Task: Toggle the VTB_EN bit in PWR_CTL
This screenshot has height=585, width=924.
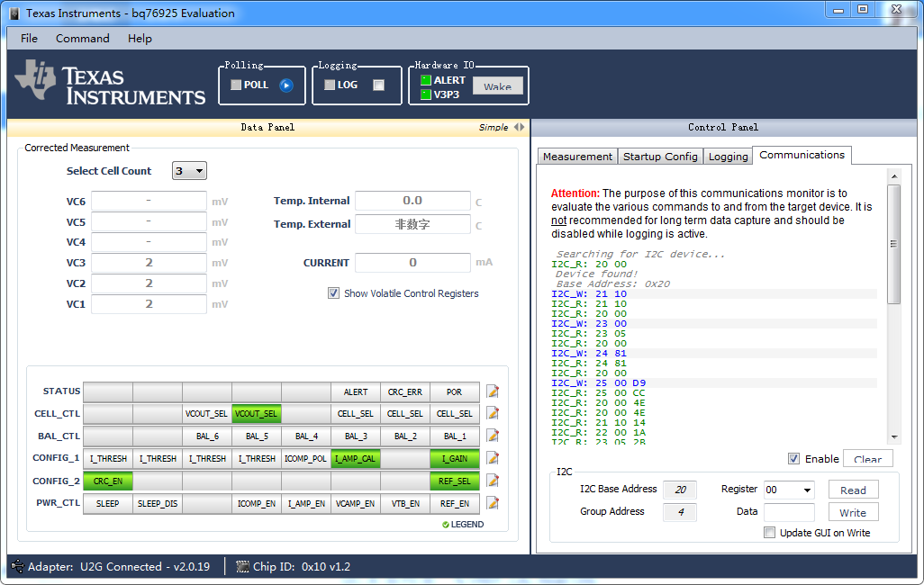Action: [405, 504]
